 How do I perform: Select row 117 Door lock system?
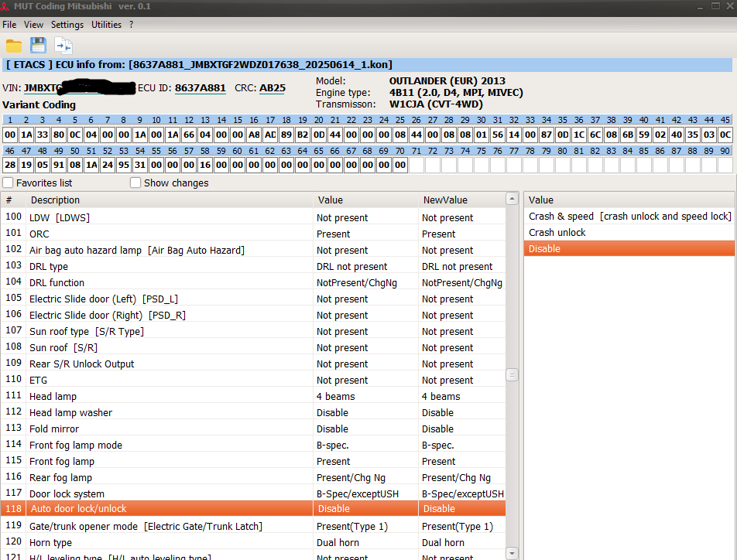(x=253, y=493)
